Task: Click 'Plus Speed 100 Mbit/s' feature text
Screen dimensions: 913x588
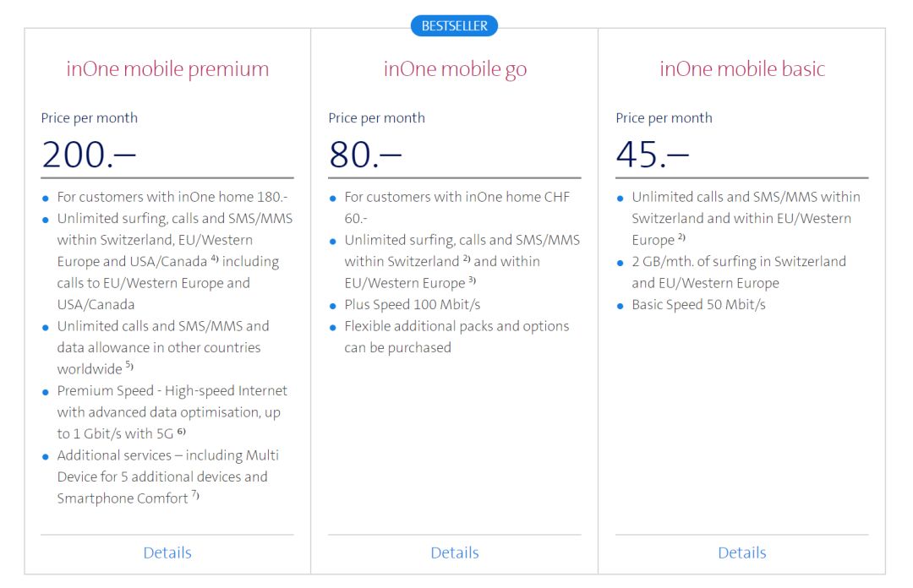Action: click(x=413, y=304)
